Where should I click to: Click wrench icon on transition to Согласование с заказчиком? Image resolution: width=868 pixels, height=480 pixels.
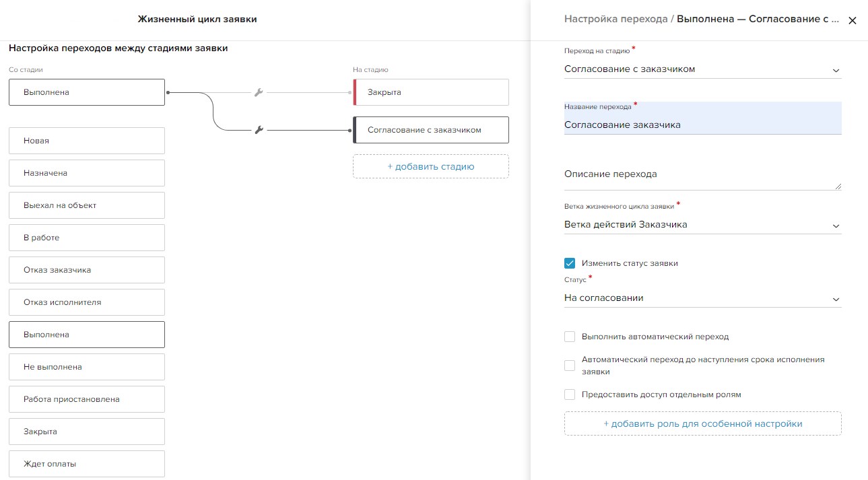click(x=259, y=130)
